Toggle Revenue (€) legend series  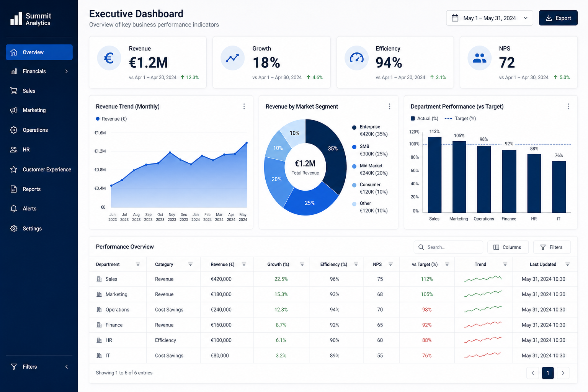tap(111, 119)
